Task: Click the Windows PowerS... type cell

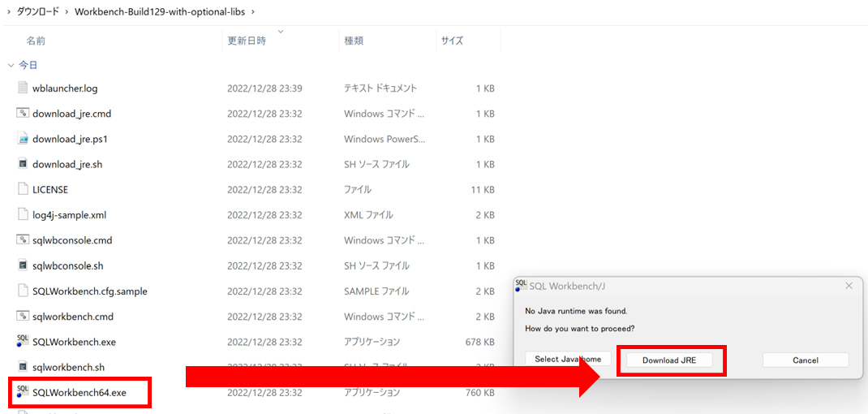Action: pos(384,139)
